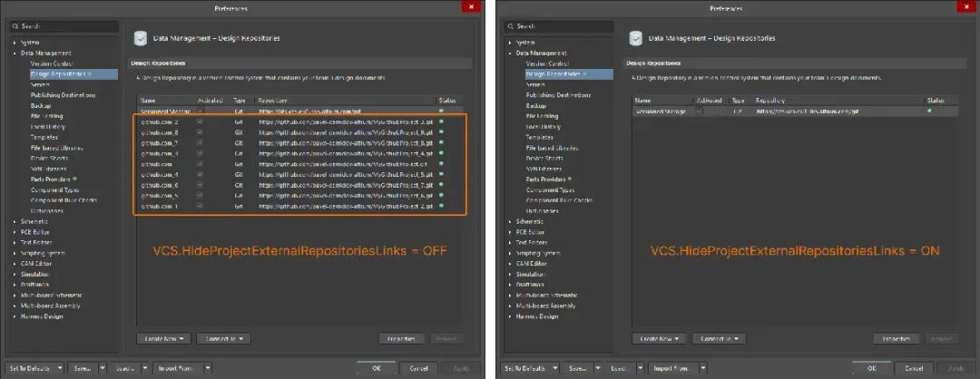The width and height of the screenshot is (980, 379).
Task: Click the green status dot for github.com_7
Action: pyautogui.click(x=441, y=142)
